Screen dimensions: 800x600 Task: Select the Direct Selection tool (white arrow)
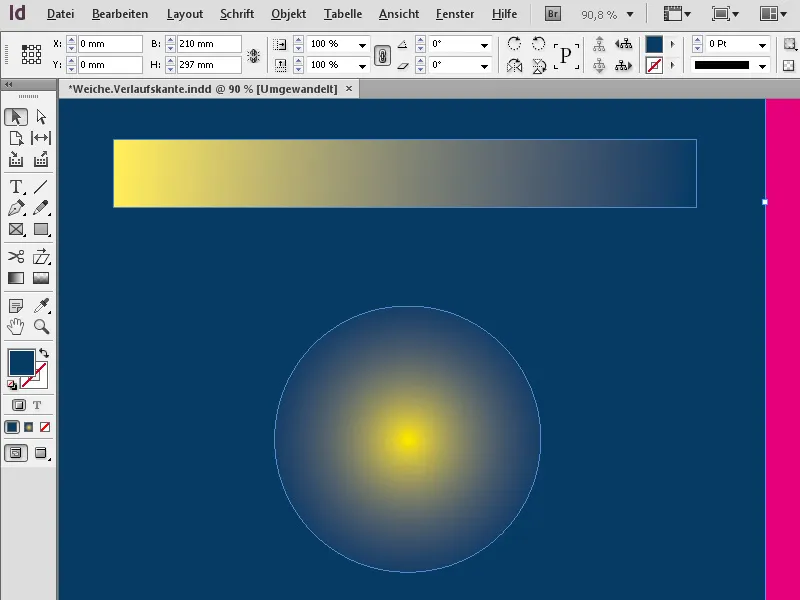tap(41, 117)
